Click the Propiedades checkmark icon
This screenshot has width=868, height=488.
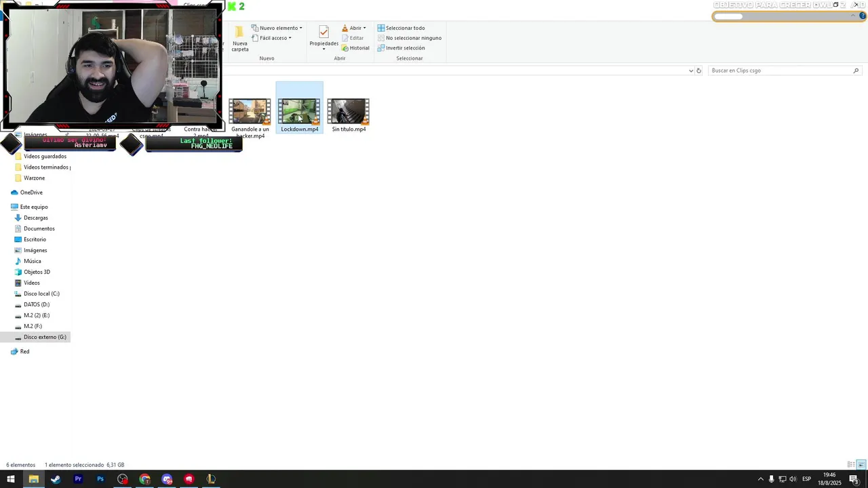pos(323,32)
